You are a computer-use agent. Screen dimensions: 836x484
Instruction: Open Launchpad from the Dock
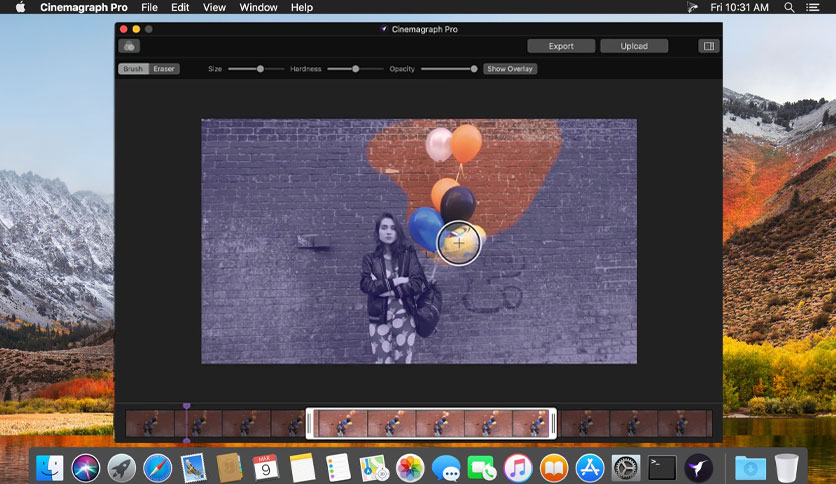(122, 468)
